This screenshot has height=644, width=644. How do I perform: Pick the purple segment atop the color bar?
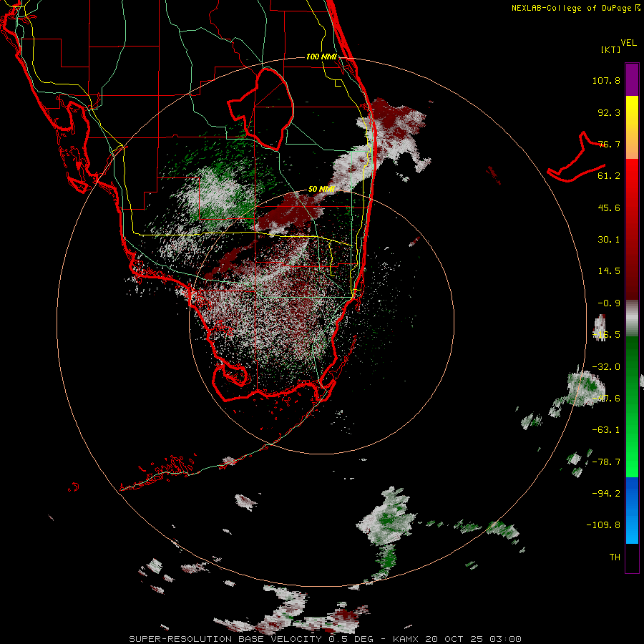(632, 79)
